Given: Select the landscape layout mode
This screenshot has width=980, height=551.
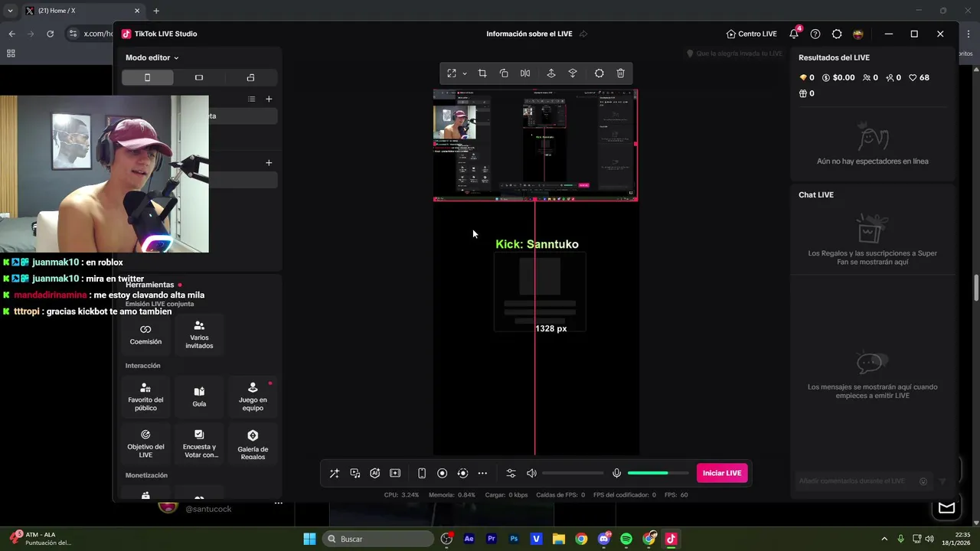Looking at the screenshot, I should (x=199, y=77).
